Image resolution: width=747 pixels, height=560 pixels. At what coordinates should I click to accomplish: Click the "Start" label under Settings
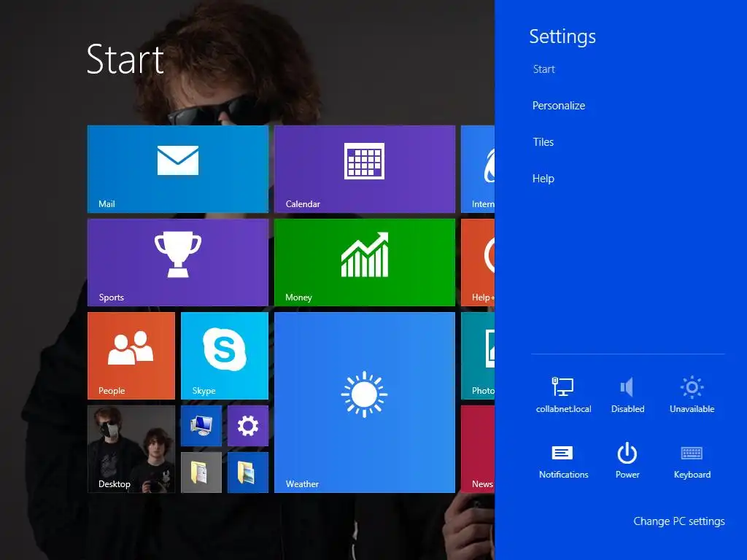(x=543, y=69)
